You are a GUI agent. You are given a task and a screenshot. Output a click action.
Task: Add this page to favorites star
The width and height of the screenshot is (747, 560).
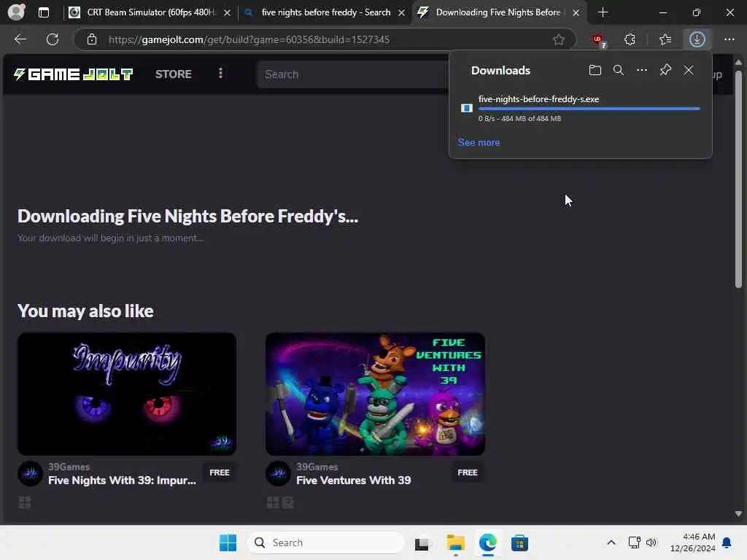click(x=558, y=39)
